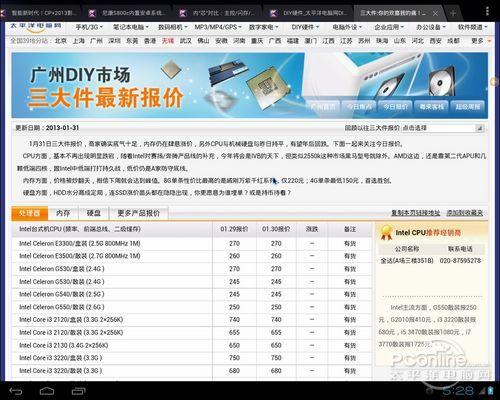500x400 pixels.
Task: Close the active 三大件 browser tab
Action: pos(435,13)
